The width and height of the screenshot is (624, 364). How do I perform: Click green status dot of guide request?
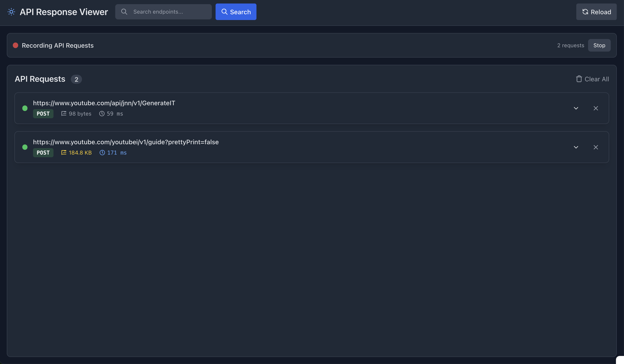[25, 147]
